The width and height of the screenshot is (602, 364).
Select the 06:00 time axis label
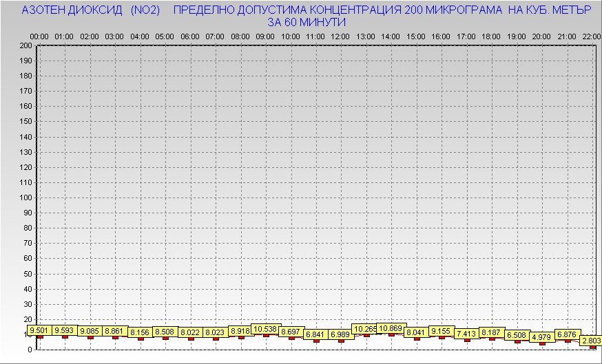[x=189, y=36]
